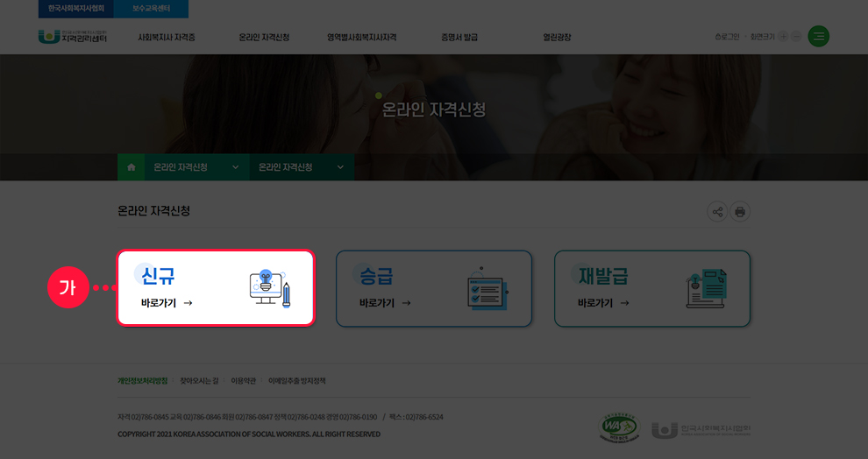Screen dimensions: 868x459
Task: Increase screen size with plus button
Action: pos(782,37)
